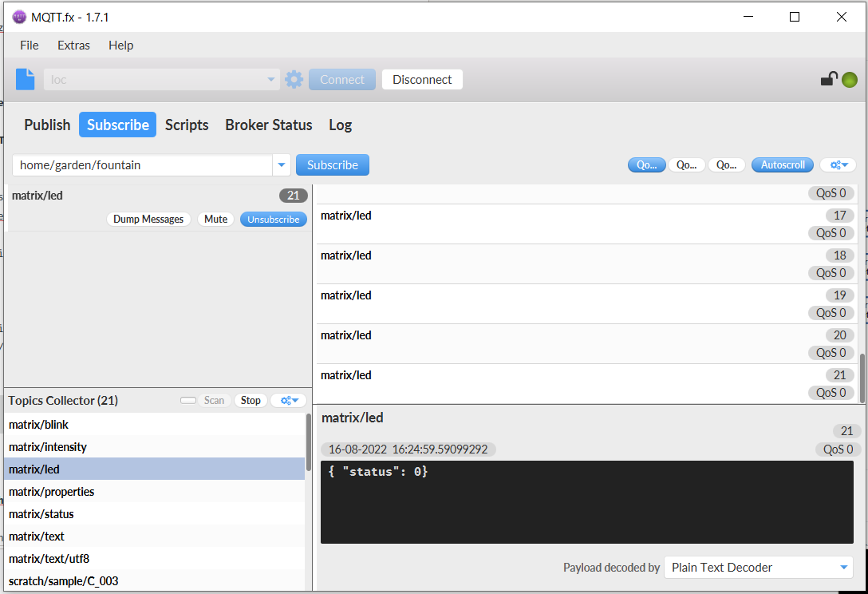
Task: Click the green connection status indicator
Action: pos(849,79)
